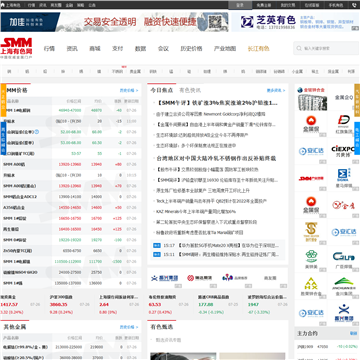Click 更多资讯 > link in news panel
Viewport: 360px width, 360px height.
tap(276, 90)
